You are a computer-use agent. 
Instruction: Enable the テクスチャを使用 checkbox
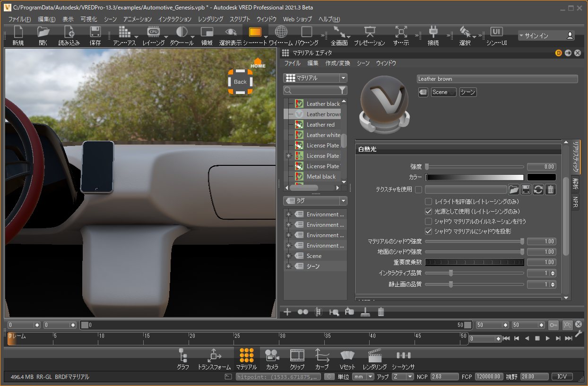point(418,189)
